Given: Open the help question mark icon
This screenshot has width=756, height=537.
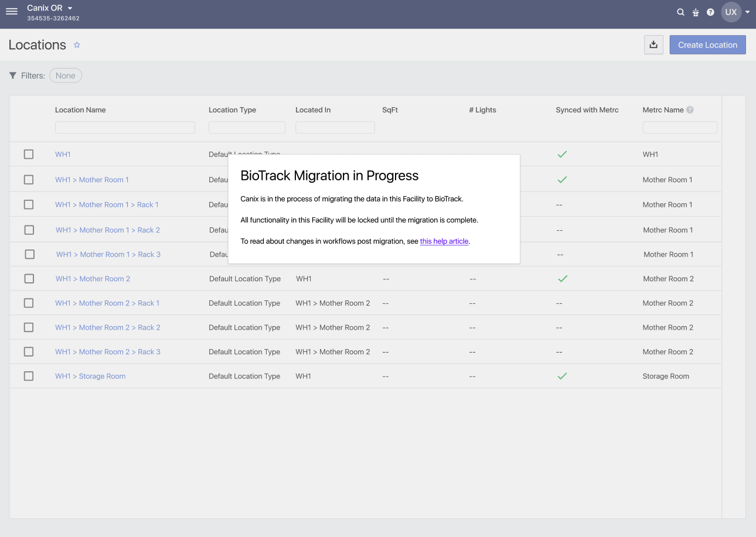Looking at the screenshot, I should click(x=710, y=12).
